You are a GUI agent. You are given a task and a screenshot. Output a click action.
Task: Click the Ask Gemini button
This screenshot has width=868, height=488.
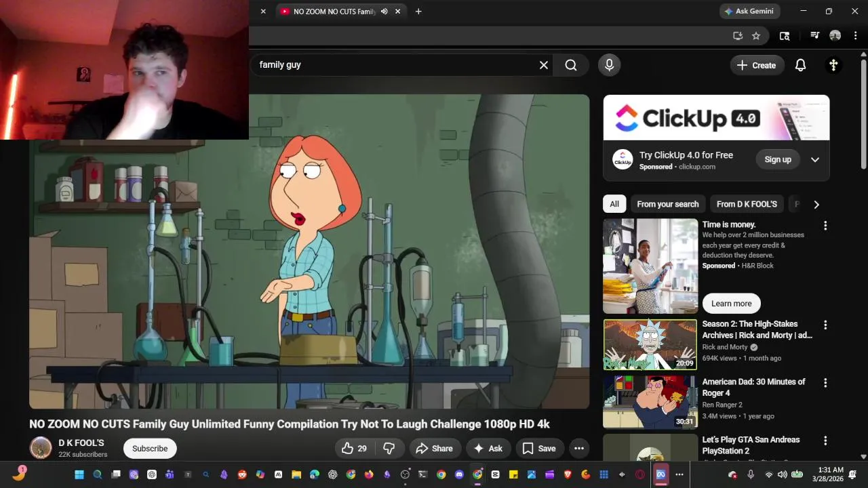click(x=750, y=11)
